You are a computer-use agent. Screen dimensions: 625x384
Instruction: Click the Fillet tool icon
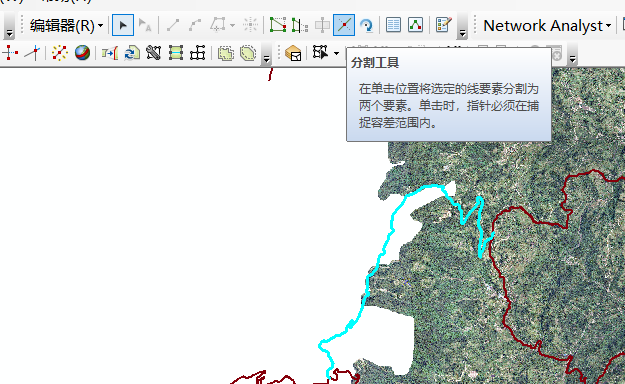(x=110, y=53)
